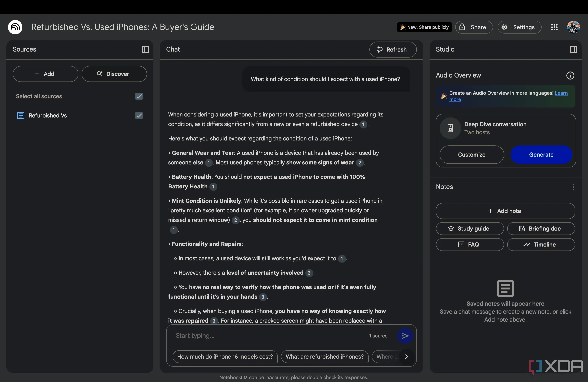Create a Briefing doc
Image resolution: width=588 pixels, height=382 pixels.
point(541,229)
